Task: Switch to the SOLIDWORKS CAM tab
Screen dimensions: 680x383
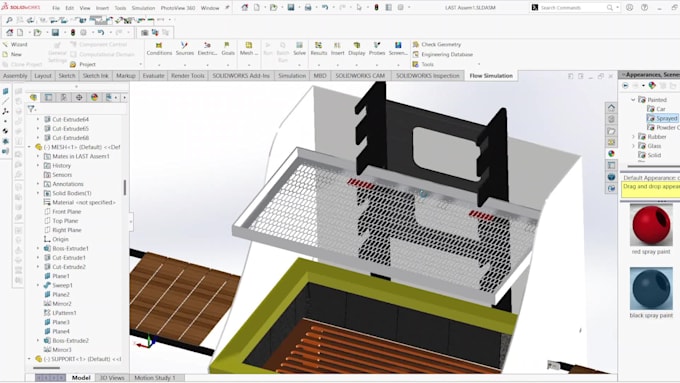Action: point(360,75)
